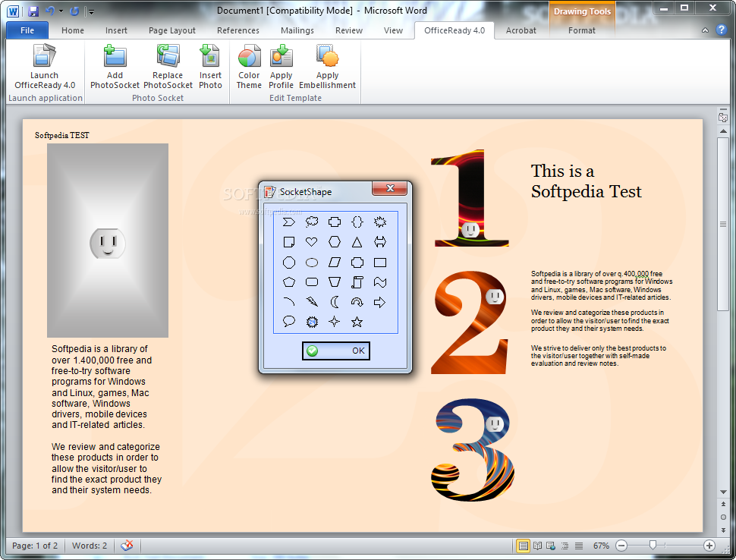Select the vertical scroll shape
736x560 pixels.
357,282
